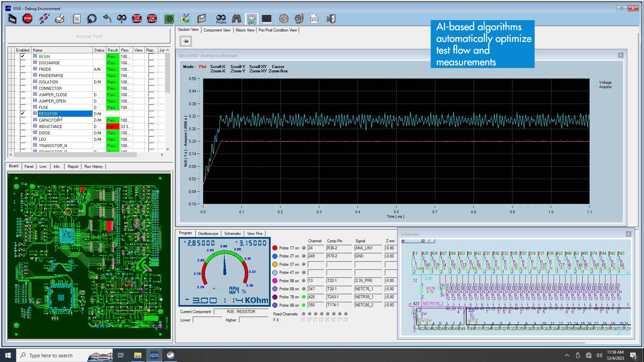The height and width of the screenshot is (362, 644).
Task: Click the SPC statistics icon
Action: click(x=252, y=19)
